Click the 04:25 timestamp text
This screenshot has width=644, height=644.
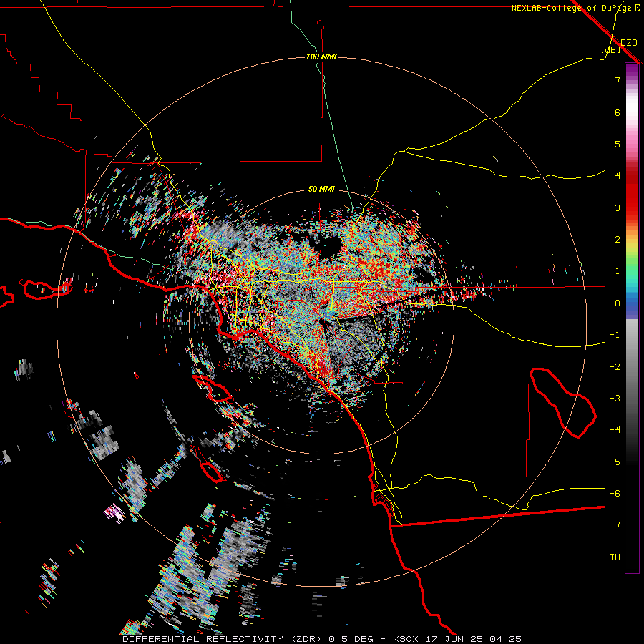(506, 639)
